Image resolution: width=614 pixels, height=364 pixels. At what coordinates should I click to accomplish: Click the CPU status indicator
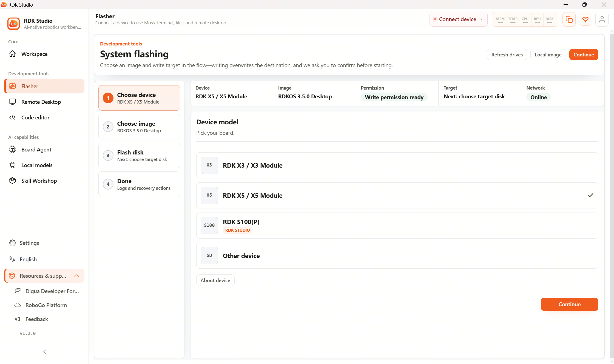click(525, 19)
